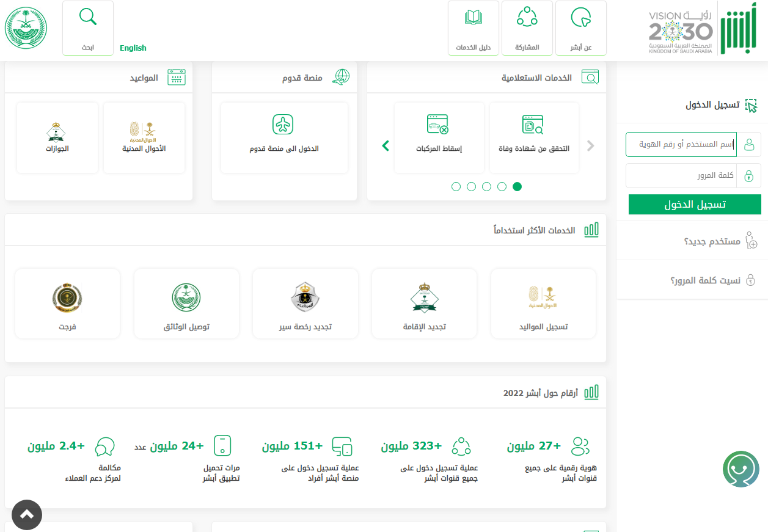Screen dimensions: 768x532
Task: Open the death certificate verification (التحقق من شهادة وفاة) service
Action: [x=534, y=137]
